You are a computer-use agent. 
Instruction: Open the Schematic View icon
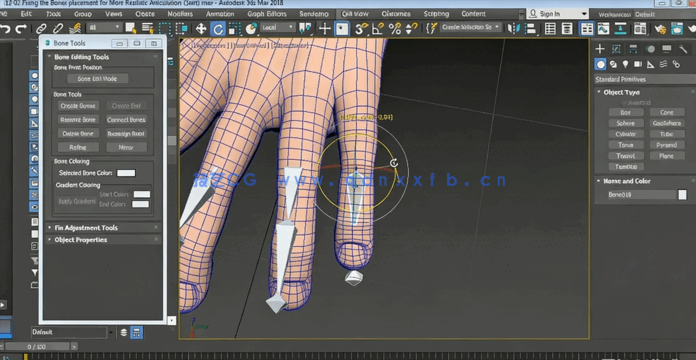pos(620,29)
